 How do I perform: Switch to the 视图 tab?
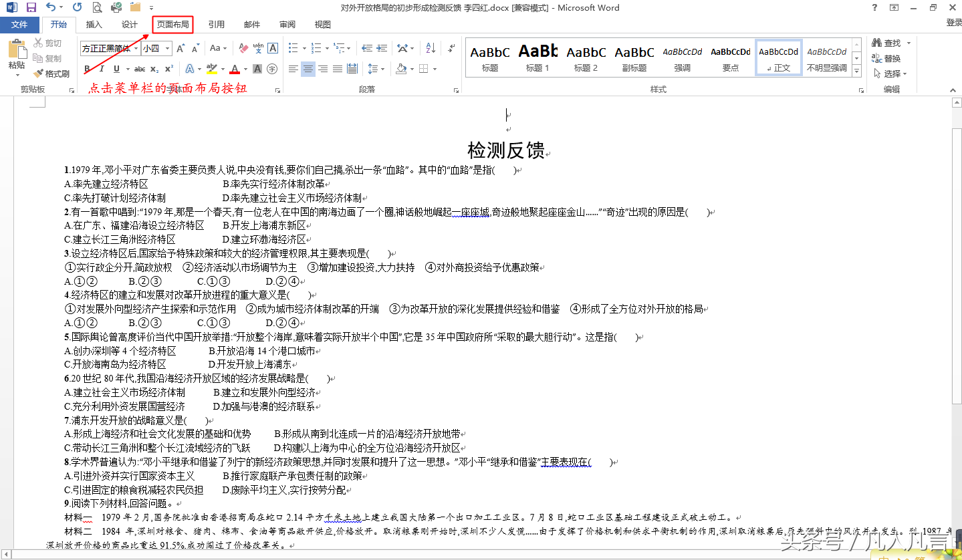[x=323, y=25]
